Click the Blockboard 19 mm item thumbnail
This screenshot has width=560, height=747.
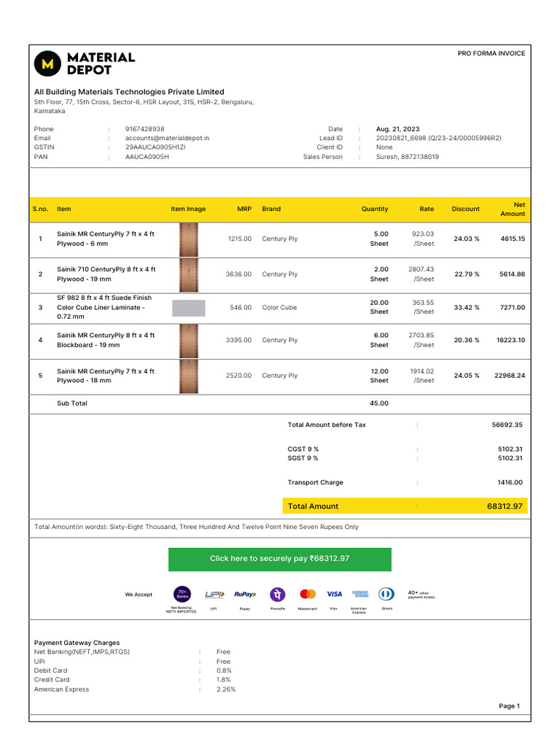[x=189, y=341]
